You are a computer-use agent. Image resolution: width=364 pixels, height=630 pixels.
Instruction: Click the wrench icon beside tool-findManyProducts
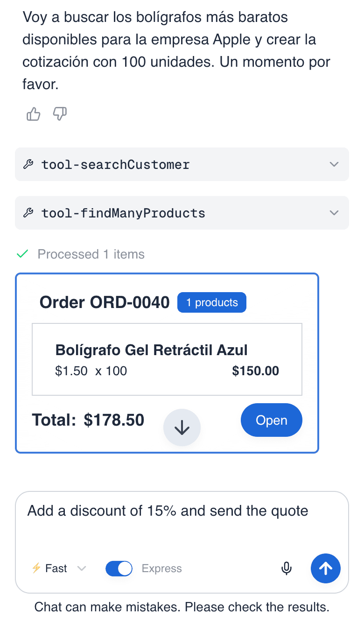click(29, 213)
